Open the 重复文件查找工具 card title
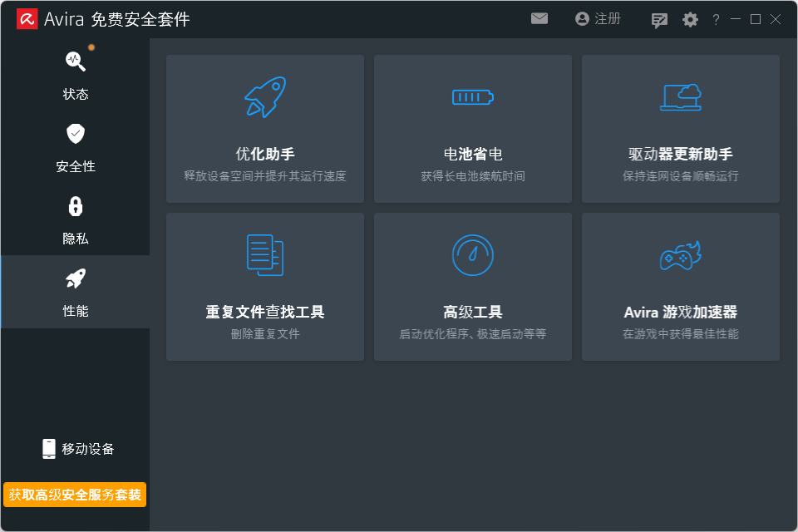This screenshot has height=532, width=798. pyautogui.click(x=265, y=312)
